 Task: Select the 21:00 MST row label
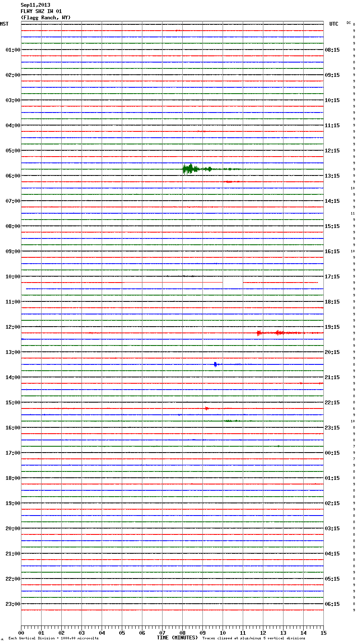(x=13, y=554)
